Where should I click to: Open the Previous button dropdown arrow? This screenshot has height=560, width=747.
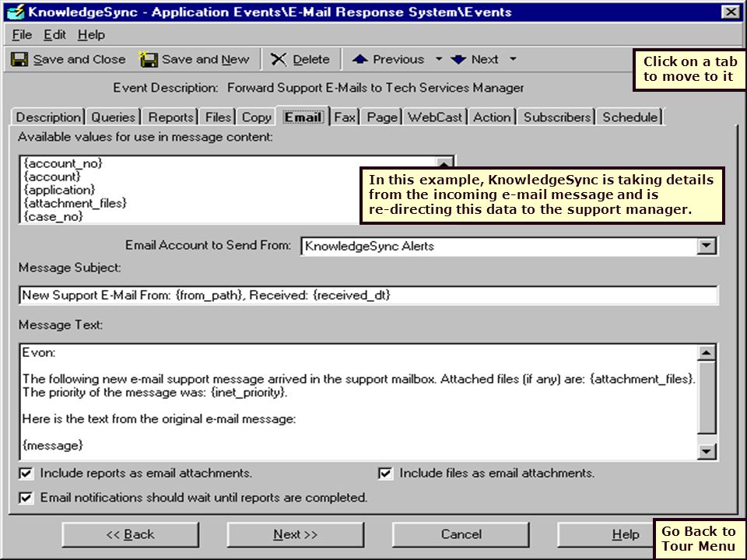click(x=439, y=59)
